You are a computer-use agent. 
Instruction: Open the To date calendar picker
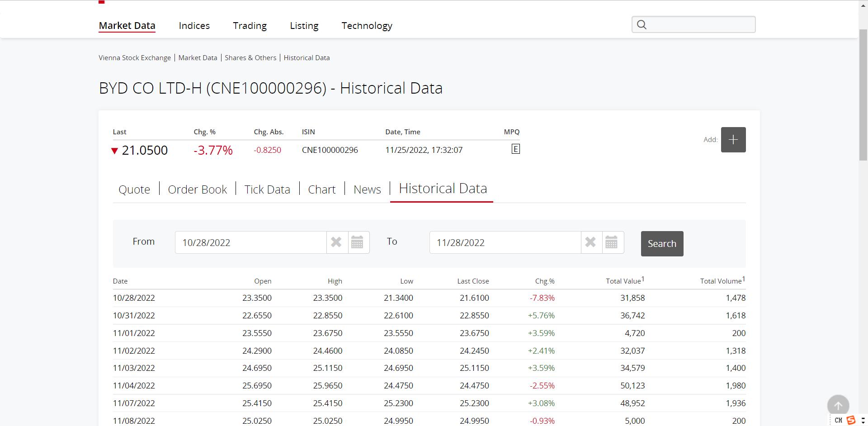(x=612, y=242)
